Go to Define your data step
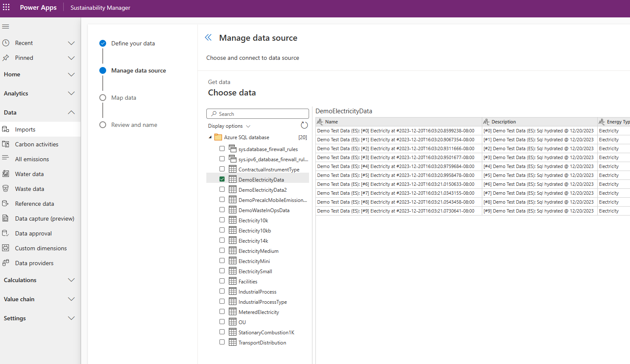The image size is (630, 364). tap(133, 43)
